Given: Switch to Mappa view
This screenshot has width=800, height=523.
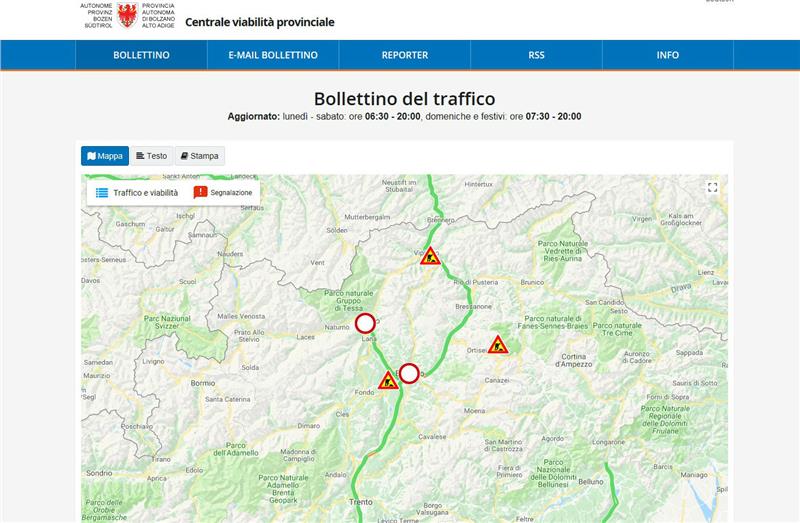Looking at the screenshot, I should click(105, 156).
